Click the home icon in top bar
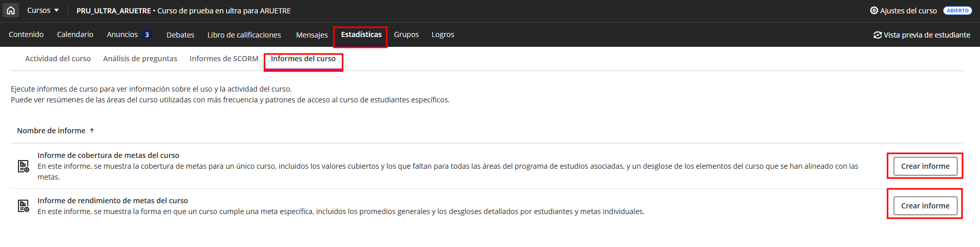The height and width of the screenshot is (247, 980). tap(11, 10)
